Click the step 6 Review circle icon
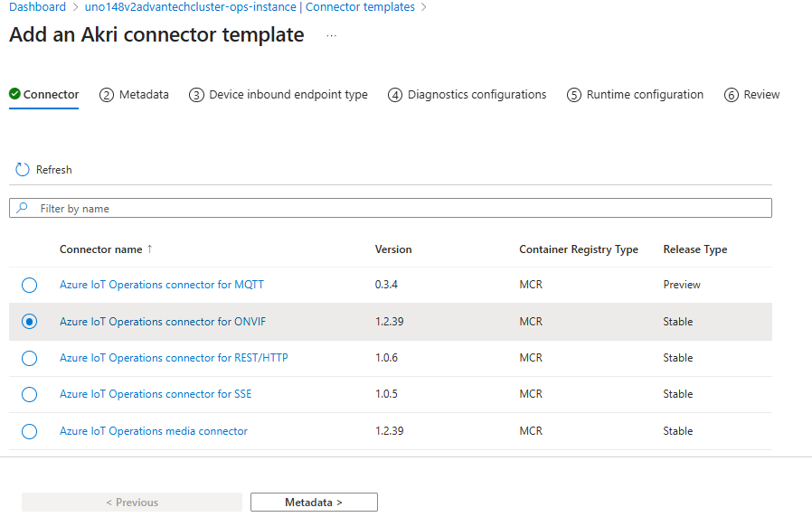 (732, 95)
